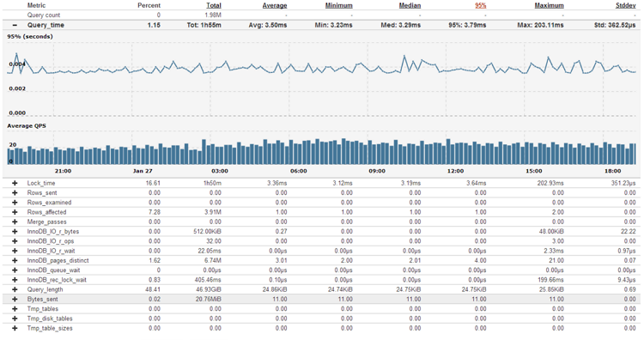Click the 12:00 time axis label
The image size is (644, 340).
pyautogui.click(x=455, y=171)
